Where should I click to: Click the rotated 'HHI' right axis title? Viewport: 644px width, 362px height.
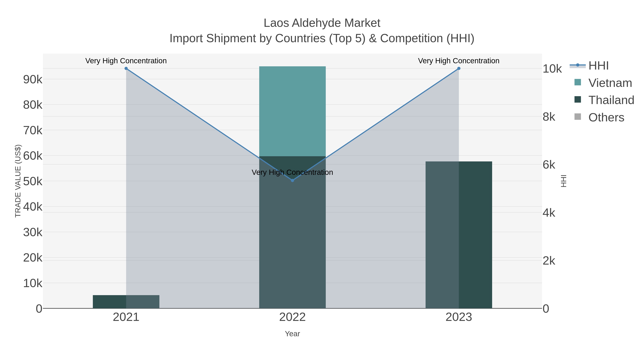point(563,181)
